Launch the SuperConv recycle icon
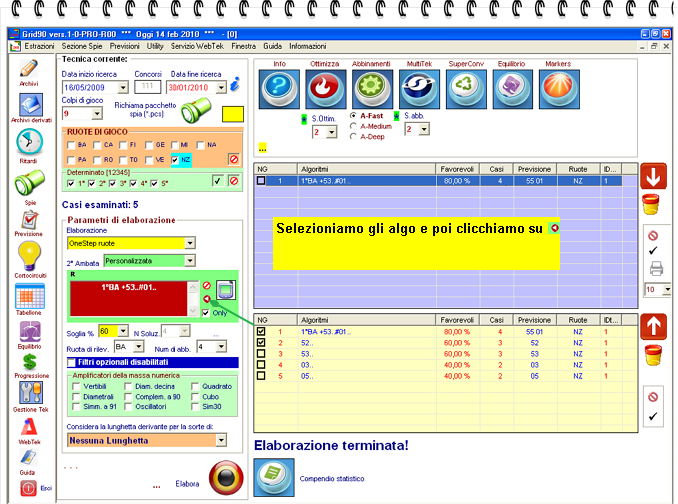The height and width of the screenshot is (504, 678). pos(467,89)
